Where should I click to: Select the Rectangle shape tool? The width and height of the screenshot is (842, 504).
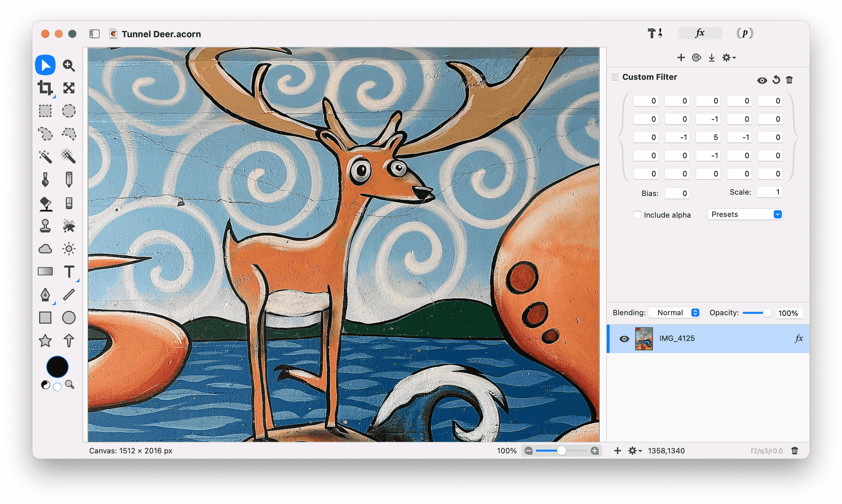[x=45, y=318]
